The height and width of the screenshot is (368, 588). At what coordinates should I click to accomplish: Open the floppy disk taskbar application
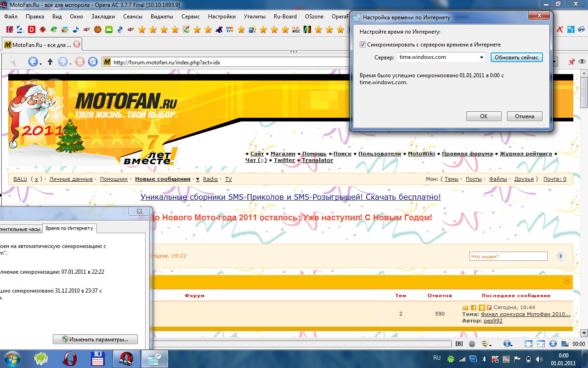click(98, 359)
